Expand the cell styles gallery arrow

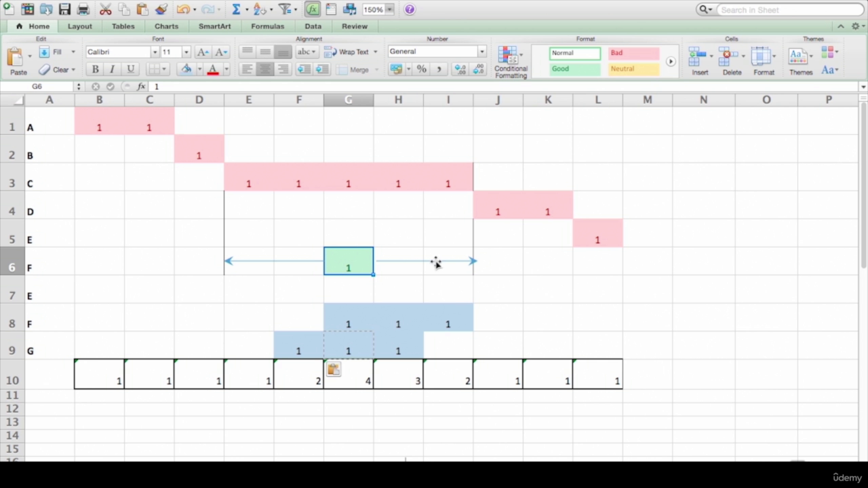pos(671,61)
